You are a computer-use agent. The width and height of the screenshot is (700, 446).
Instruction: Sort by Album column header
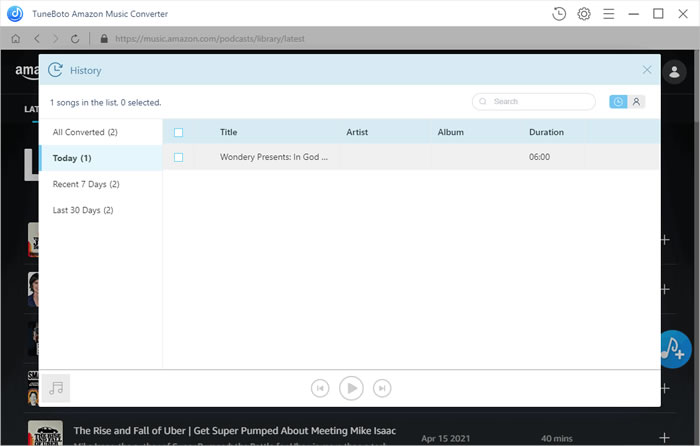click(x=450, y=132)
